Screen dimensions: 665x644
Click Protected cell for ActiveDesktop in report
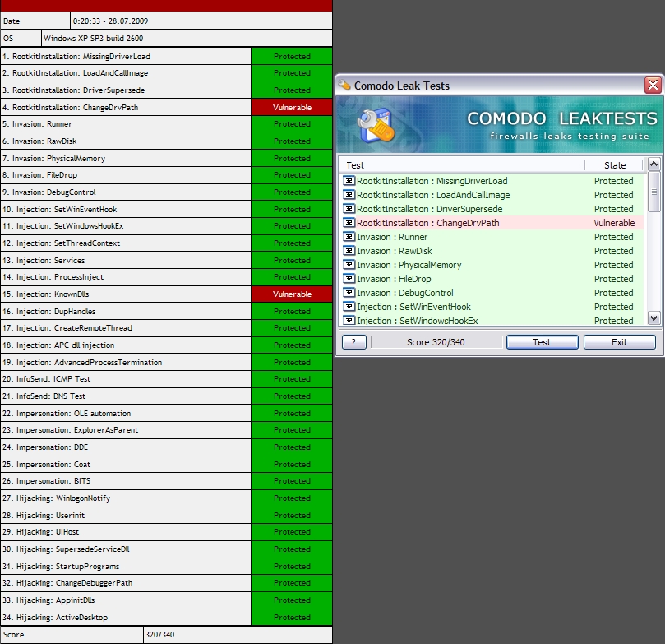(x=292, y=618)
